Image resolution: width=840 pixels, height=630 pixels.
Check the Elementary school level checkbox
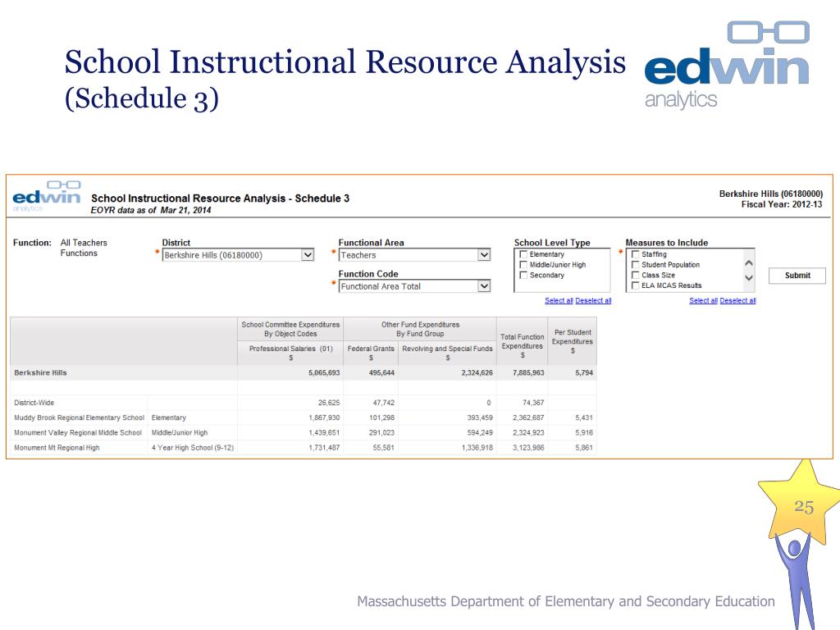pos(523,254)
